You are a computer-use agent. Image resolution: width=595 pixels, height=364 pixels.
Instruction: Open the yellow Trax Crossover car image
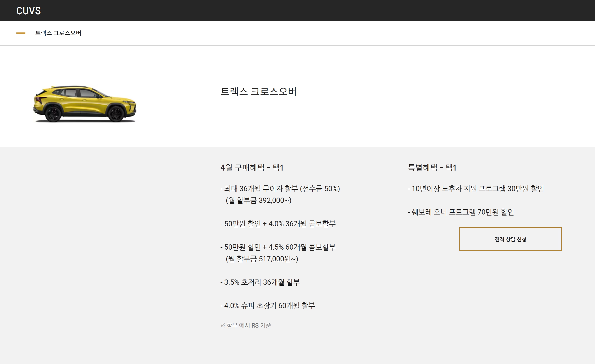click(85, 104)
